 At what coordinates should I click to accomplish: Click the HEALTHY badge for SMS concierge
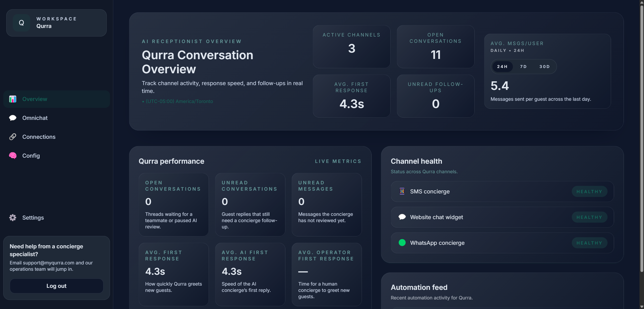pyautogui.click(x=589, y=191)
